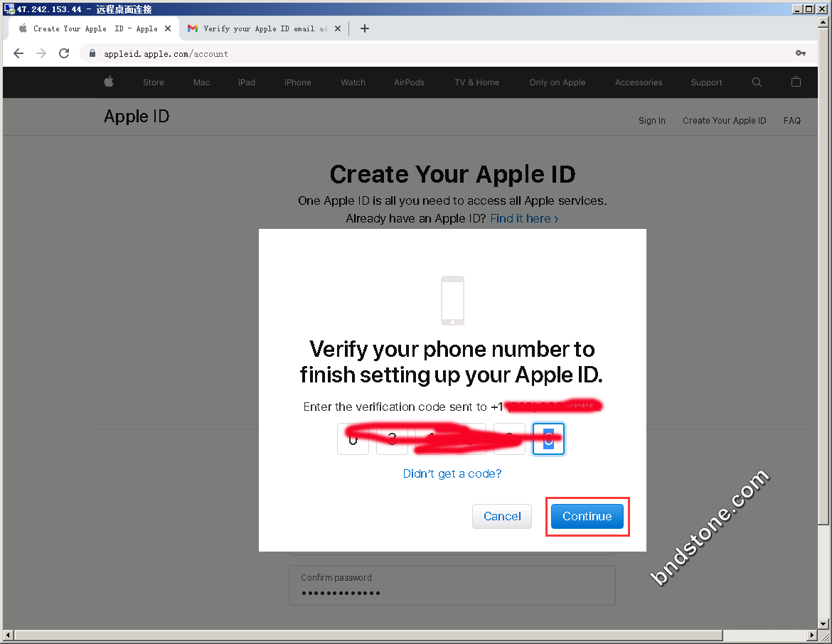Image resolution: width=832 pixels, height=644 pixels.
Task: Click the Create Your Apple ID link
Action: coord(725,120)
